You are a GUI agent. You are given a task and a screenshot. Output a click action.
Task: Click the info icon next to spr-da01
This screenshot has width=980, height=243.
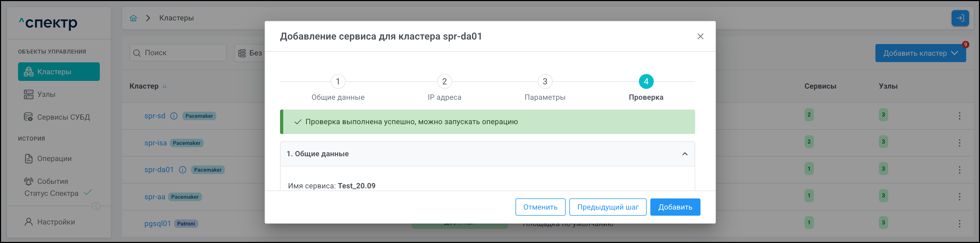point(183,170)
